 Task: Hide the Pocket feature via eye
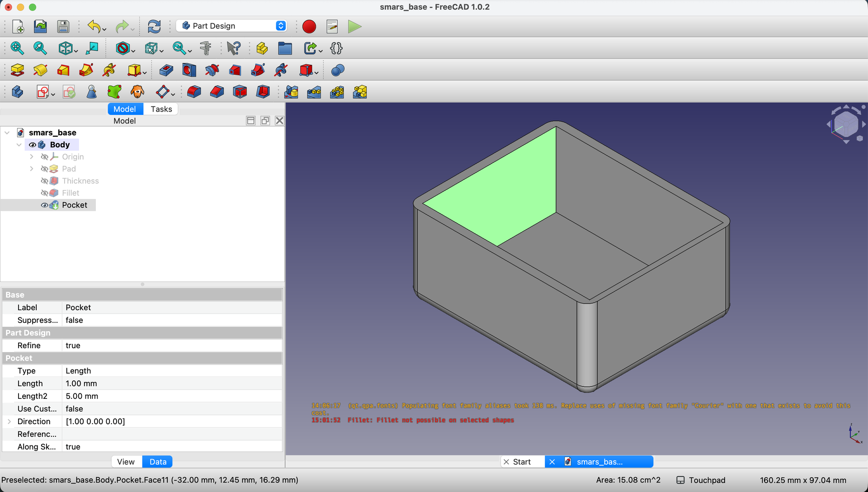44,205
